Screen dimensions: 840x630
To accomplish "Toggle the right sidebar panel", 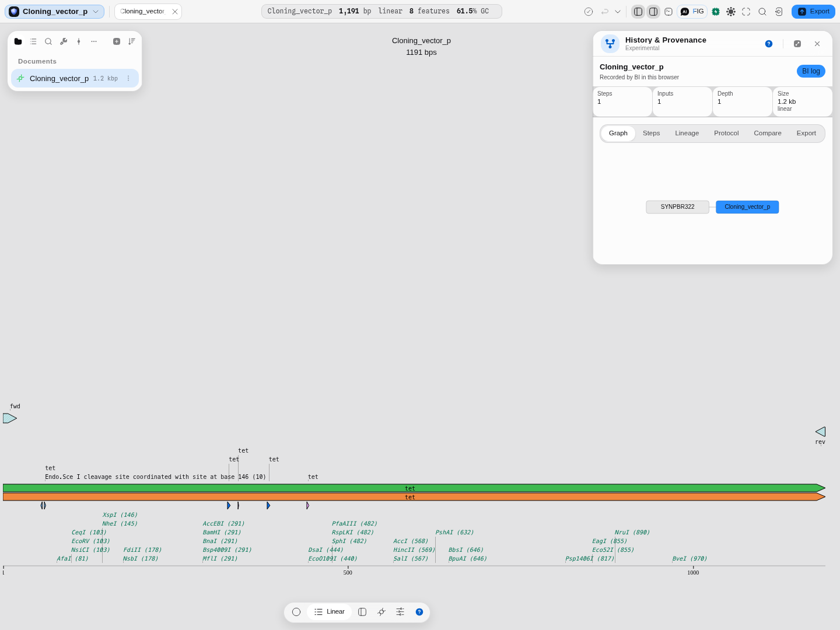I will coord(653,12).
